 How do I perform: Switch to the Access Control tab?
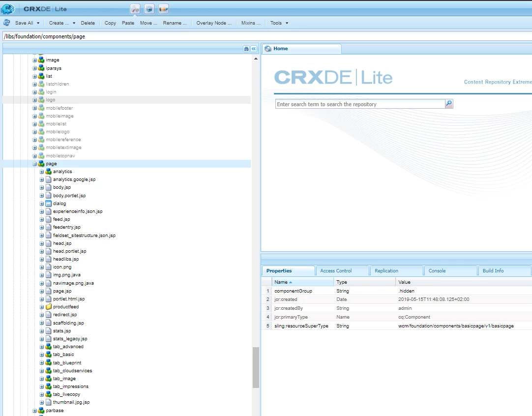tap(342, 271)
